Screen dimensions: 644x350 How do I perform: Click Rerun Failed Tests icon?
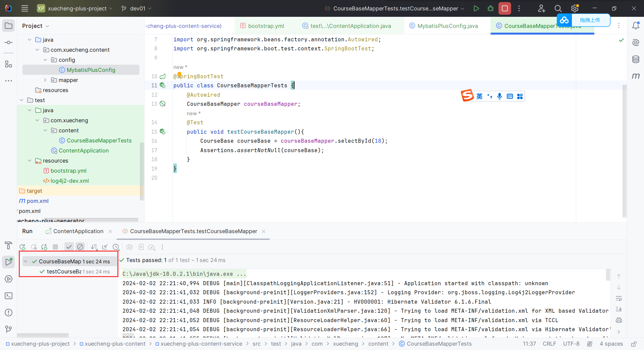tap(34, 247)
